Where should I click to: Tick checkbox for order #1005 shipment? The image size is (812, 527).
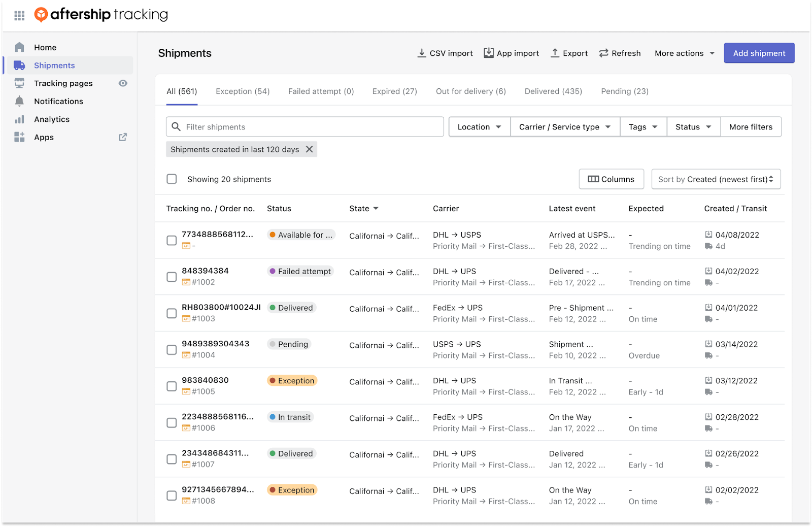[x=172, y=386]
